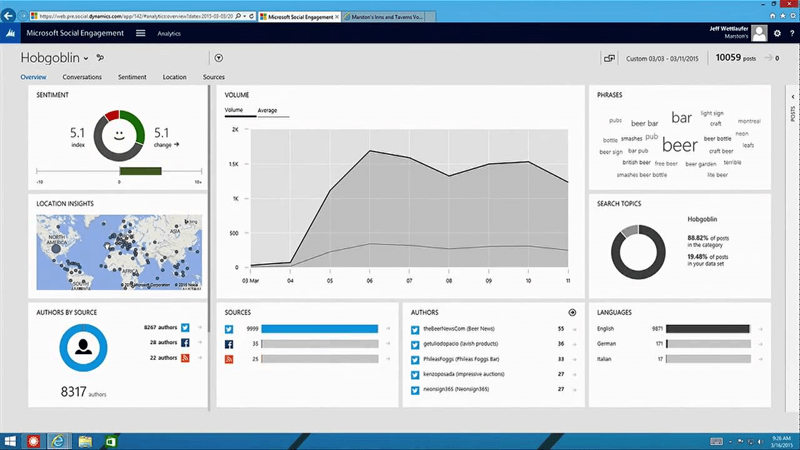
Task: Click the 06 data point on volume chart
Action: pos(370,151)
